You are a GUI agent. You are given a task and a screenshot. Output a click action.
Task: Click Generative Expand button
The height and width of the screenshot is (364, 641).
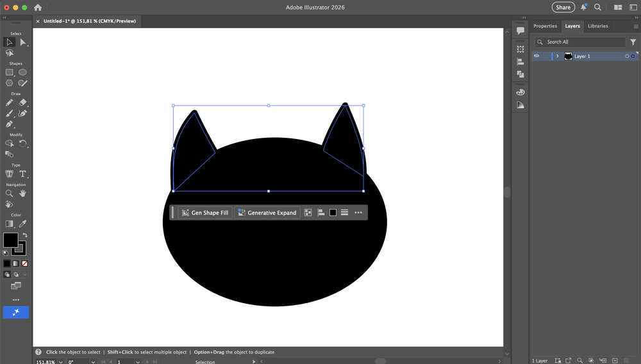pyautogui.click(x=267, y=212)
